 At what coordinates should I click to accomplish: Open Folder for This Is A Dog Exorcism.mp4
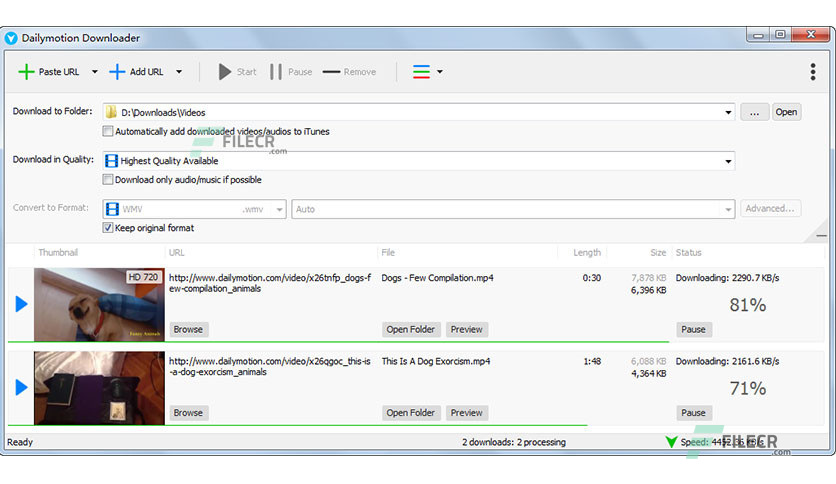click(411, 413)
